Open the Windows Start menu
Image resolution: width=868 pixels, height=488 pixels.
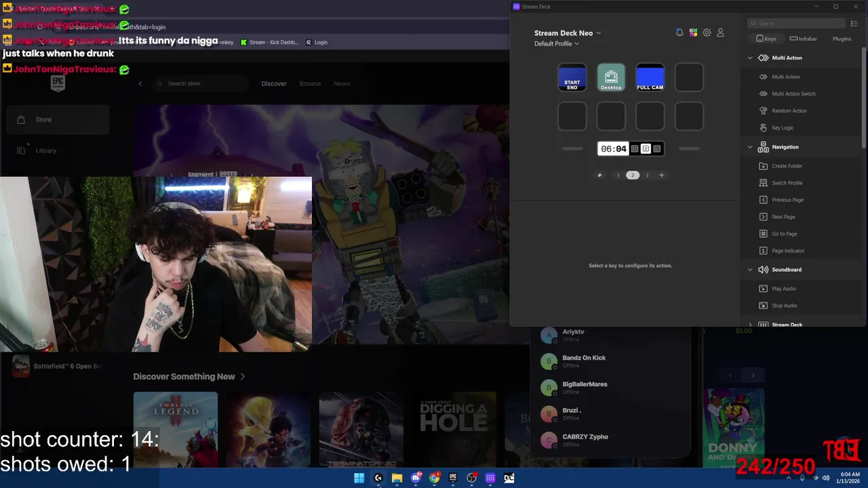359,478
